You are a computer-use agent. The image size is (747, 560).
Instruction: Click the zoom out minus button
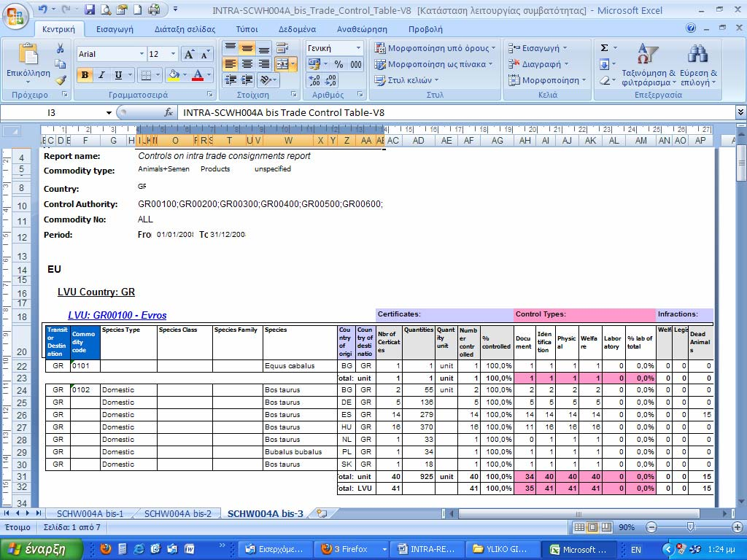(x=651, y=527)
